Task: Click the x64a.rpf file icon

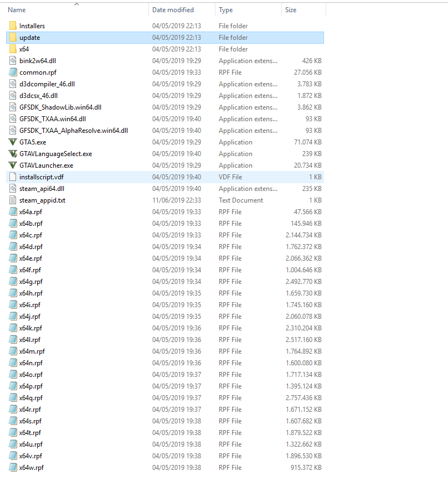Action: click(13, 211)
